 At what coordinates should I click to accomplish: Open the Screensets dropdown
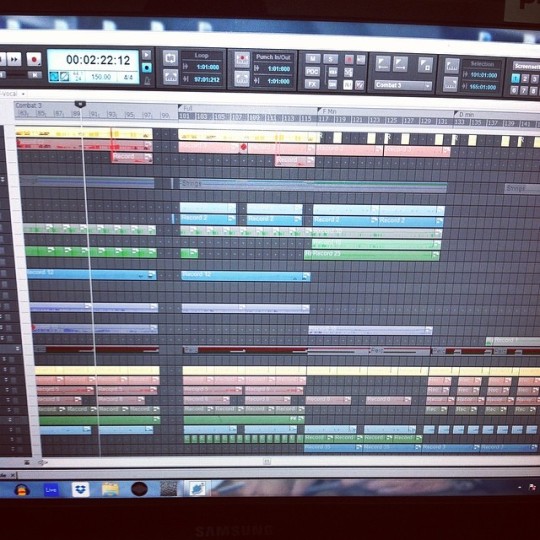526,66
